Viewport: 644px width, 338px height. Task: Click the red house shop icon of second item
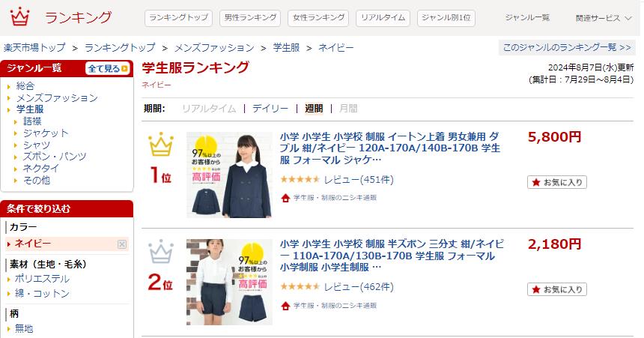pyautogui.click(x=285, y=306)
